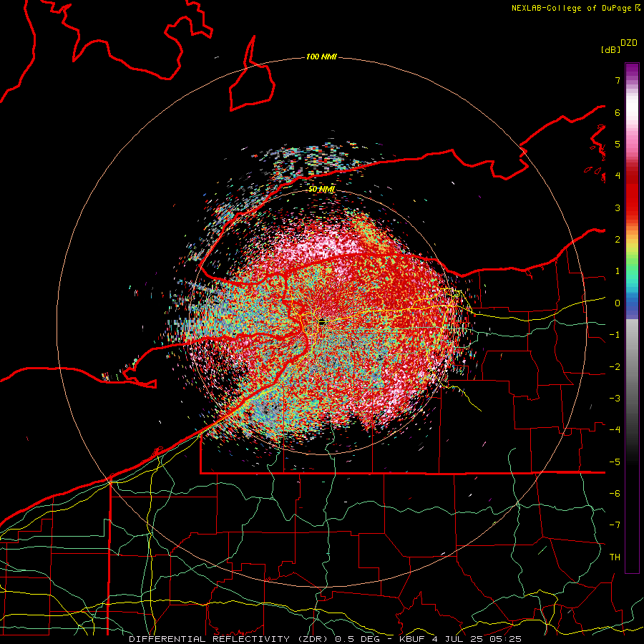Click the black radar site marker at center

pyautogui.click(x=322, y=323)
